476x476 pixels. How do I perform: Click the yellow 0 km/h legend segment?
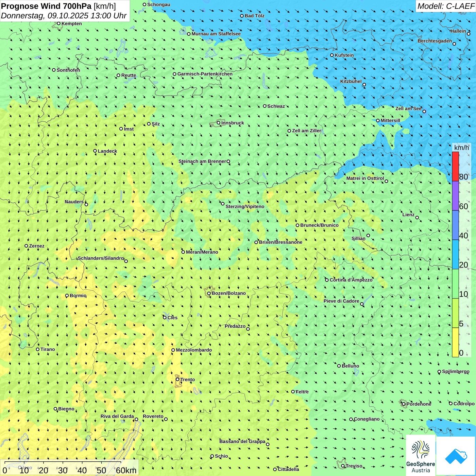455,342
